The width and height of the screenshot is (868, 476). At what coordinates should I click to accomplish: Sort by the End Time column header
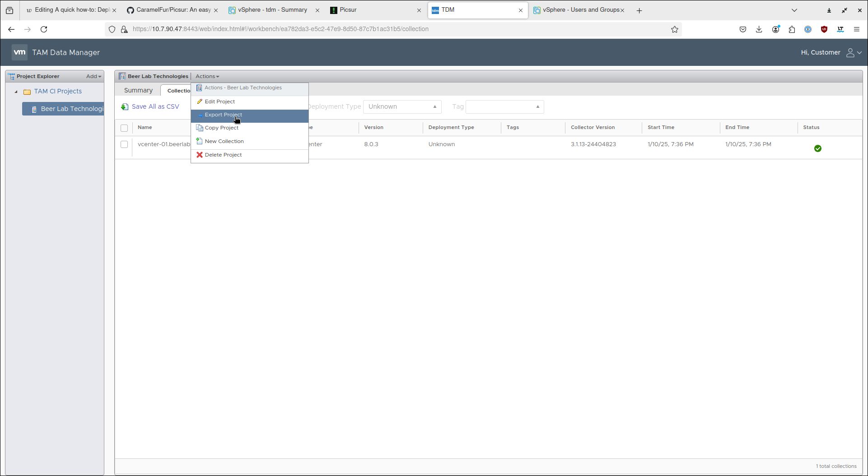pyautogui.click(x=737, y=128)
